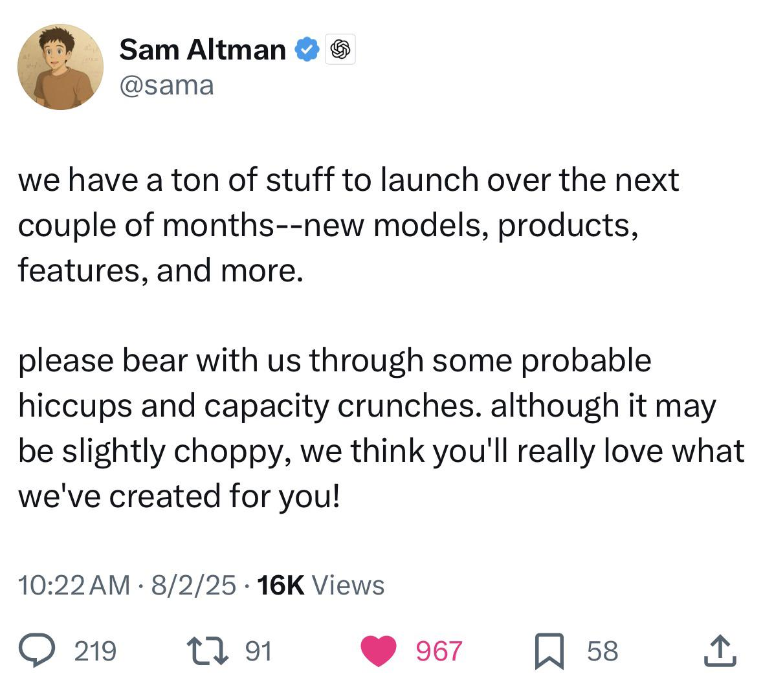763x700 pixels.
Task: Open the share upload arrow icon
Action: pos(720,650)
